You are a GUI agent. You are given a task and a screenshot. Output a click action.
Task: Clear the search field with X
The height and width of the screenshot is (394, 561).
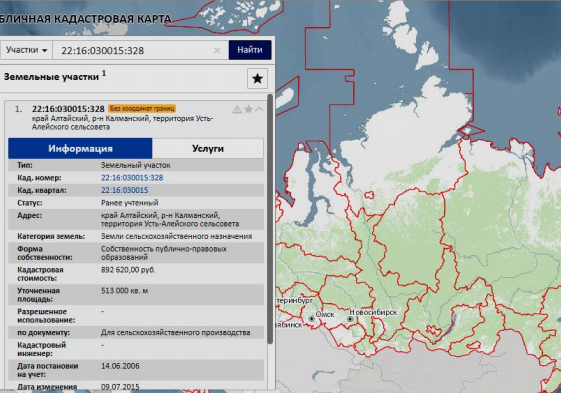(x=217, y=50)
